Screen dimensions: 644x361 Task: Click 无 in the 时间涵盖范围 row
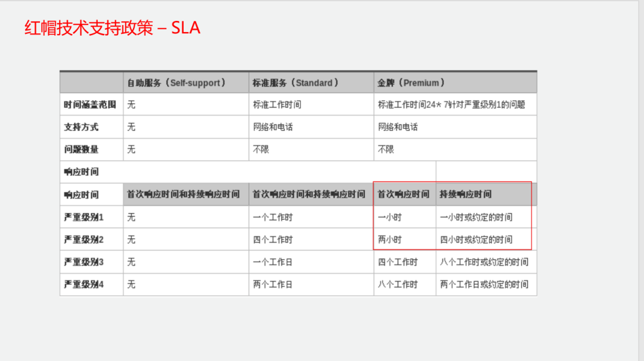click(x=131, y=105)
